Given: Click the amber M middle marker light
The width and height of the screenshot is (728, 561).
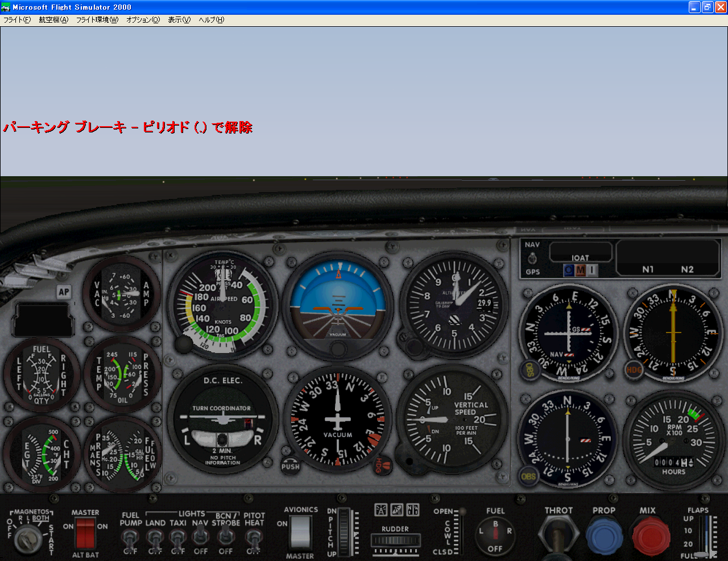Looking at the screenshot, I should pyautogui.click(x=580, y=271).
